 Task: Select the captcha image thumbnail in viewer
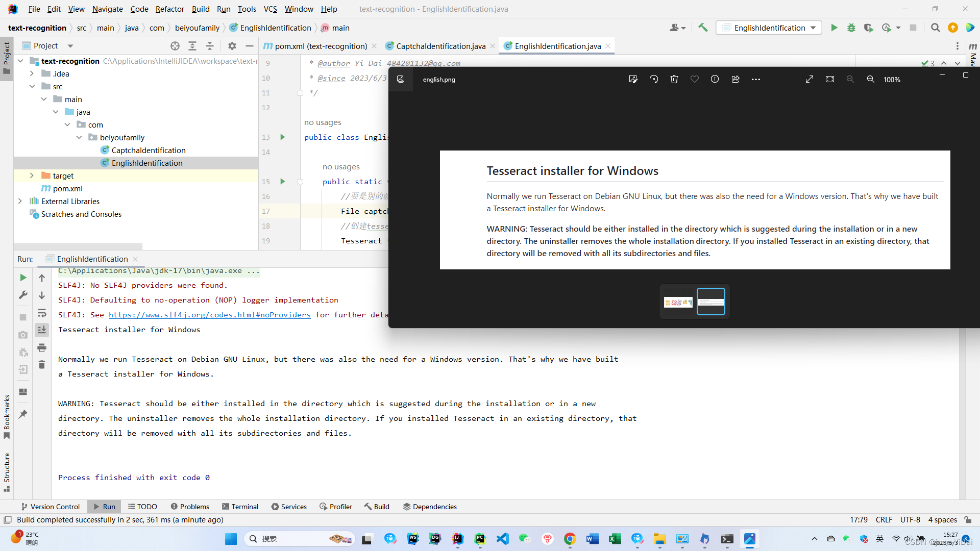coord(678,300)
